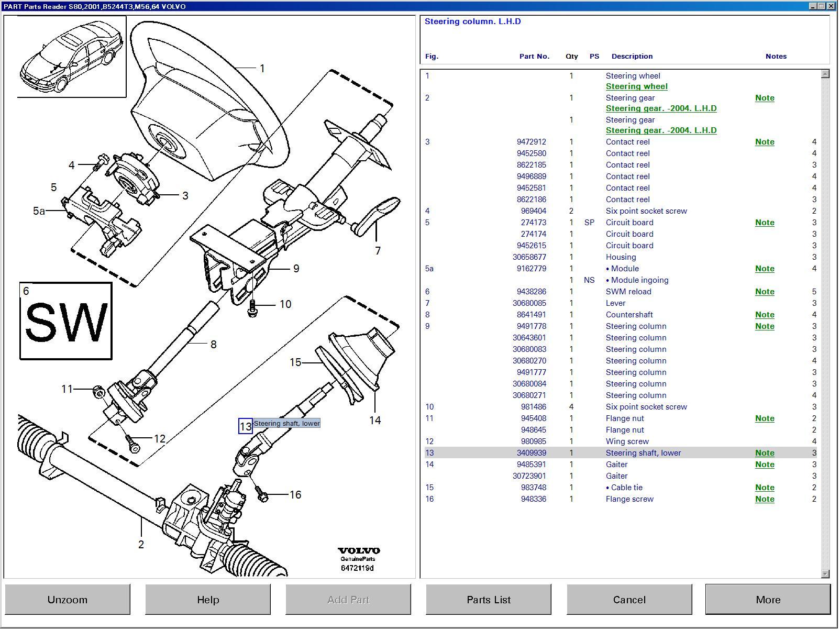
Task: Select callout number 2 for the steering gear
Action: pyautogui.click(x=141, y=545)
